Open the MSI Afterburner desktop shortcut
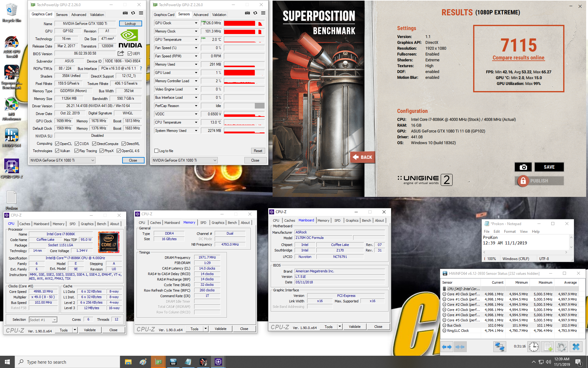 (12, 109)
